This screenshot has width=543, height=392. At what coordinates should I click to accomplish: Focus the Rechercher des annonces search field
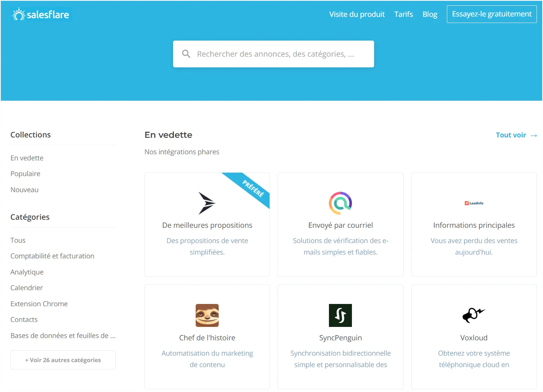coord(273,54)
